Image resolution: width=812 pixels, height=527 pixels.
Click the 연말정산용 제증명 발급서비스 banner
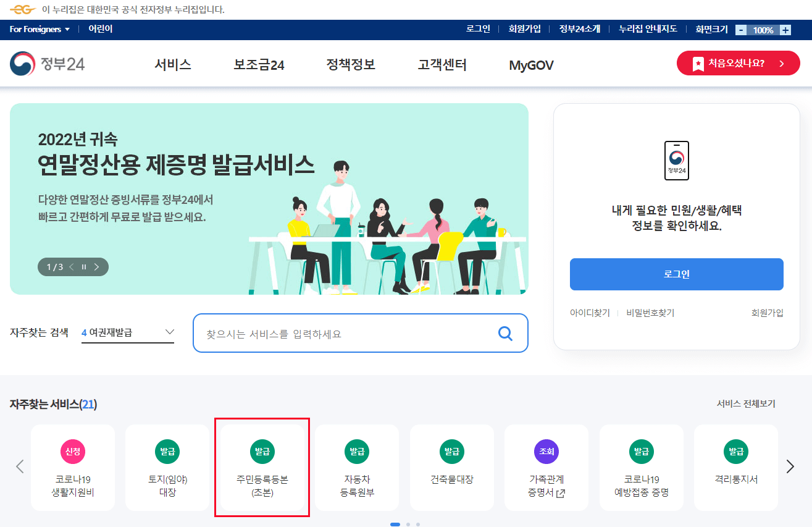[x=269, y=199]
